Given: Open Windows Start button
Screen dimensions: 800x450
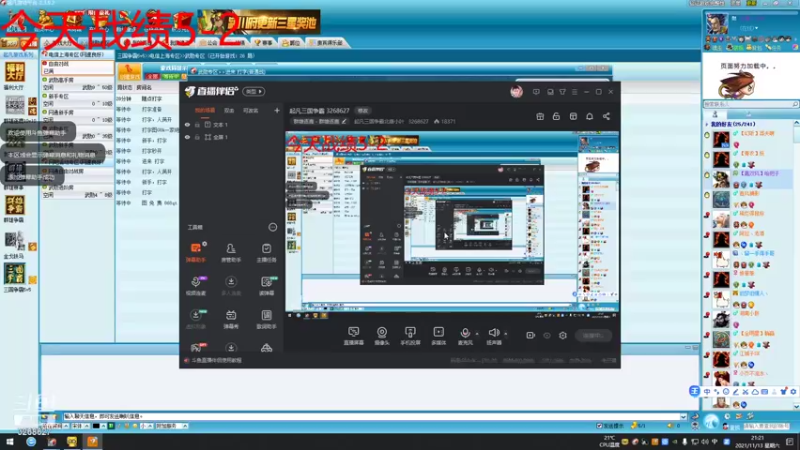Looking at the screenshot, I should click(x=10, y=441).
